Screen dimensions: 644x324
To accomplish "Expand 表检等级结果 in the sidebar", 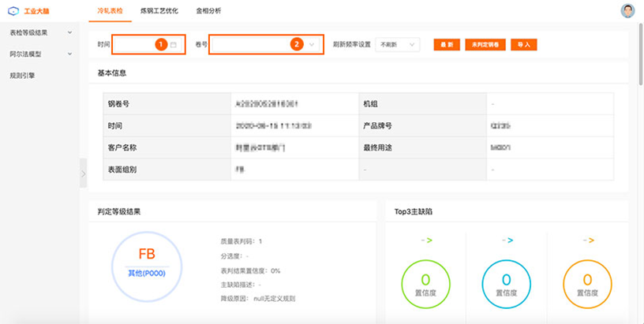I will click(x=41, y=33).
